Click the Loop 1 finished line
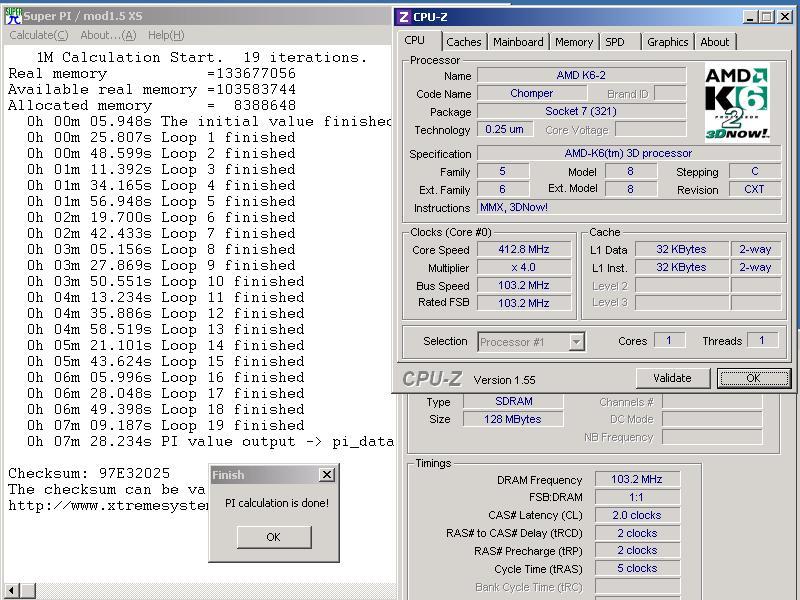The image size is (800, 600). click(161, 138)
